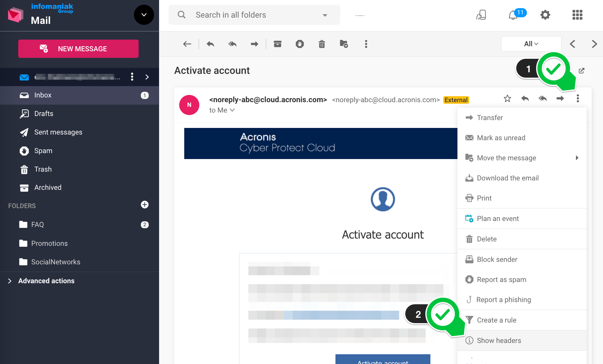Click the move-to-folder icon in the toolbar

coord(344,44)
